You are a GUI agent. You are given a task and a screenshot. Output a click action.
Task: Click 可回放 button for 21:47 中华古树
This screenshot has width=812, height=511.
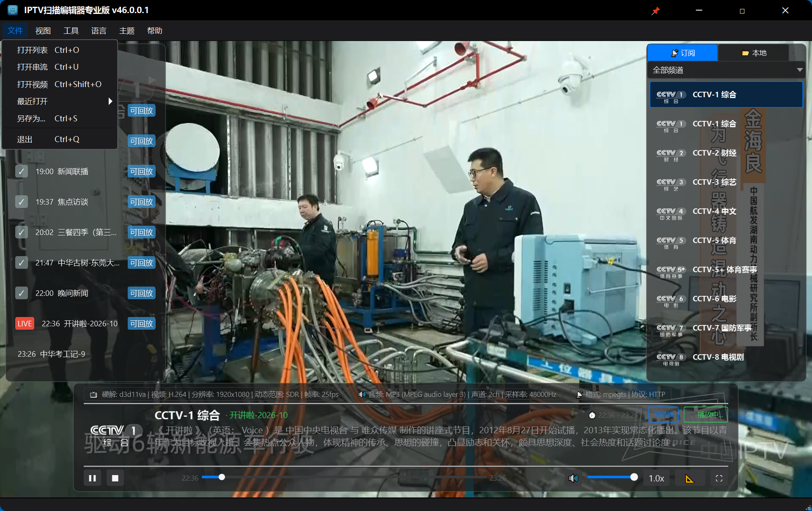141,262
